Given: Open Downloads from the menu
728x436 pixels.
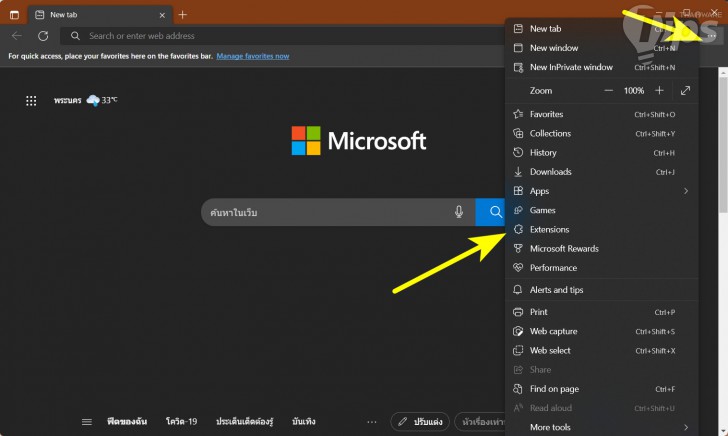Looking at the screenshot, I should click(x=602, y=172).
